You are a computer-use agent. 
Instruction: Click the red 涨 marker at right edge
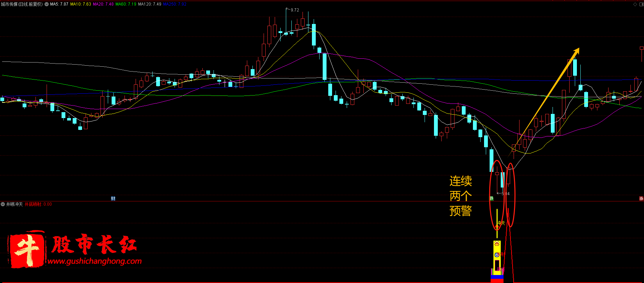[x=641, y=199]
